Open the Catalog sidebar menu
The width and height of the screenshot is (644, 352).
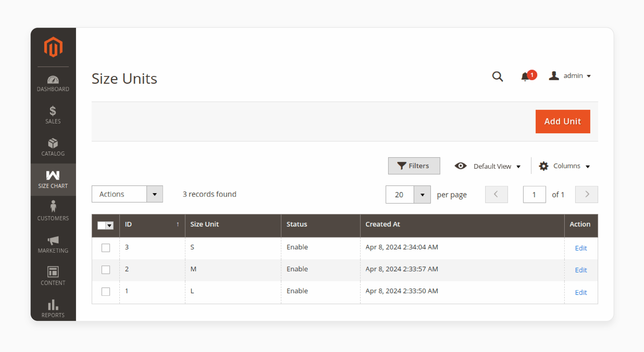point(53,148)
